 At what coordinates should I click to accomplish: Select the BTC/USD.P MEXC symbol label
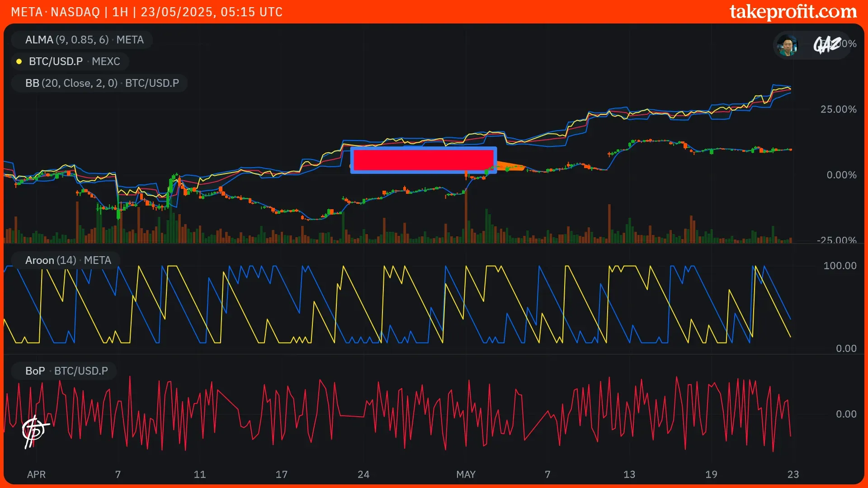coord(75,61)
